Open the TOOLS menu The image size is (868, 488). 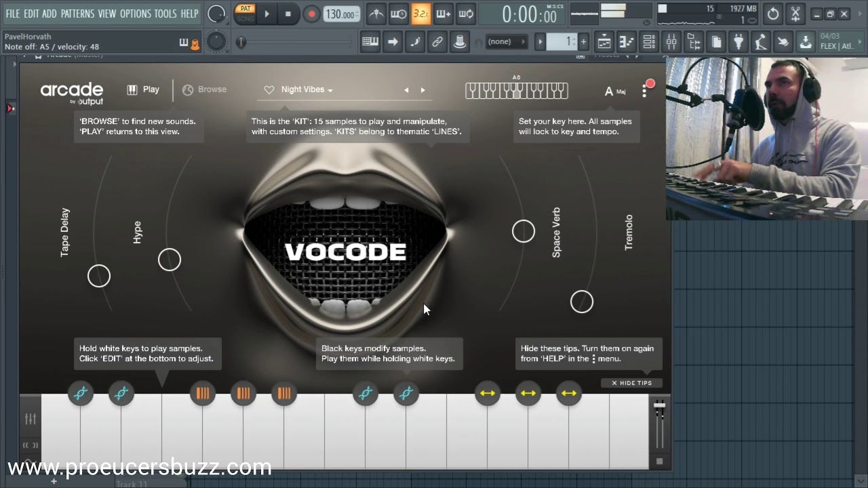point(165,14)
